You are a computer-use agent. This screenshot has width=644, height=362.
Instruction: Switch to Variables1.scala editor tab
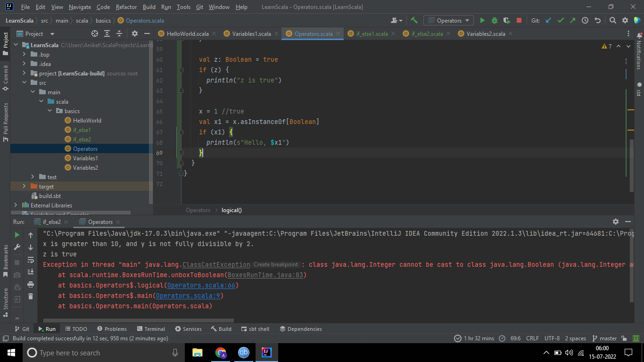pos(251,33)
